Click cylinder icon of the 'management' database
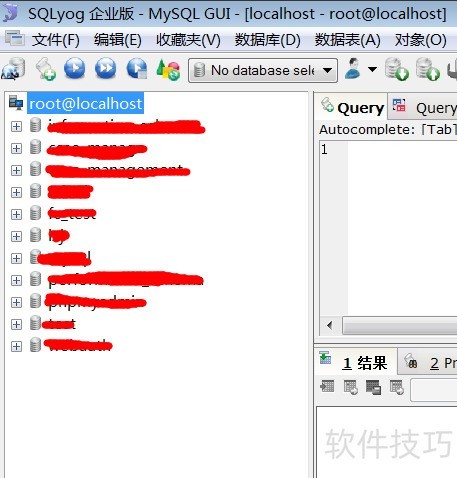The width and height of the screenshot is (457, 478). 35,169
